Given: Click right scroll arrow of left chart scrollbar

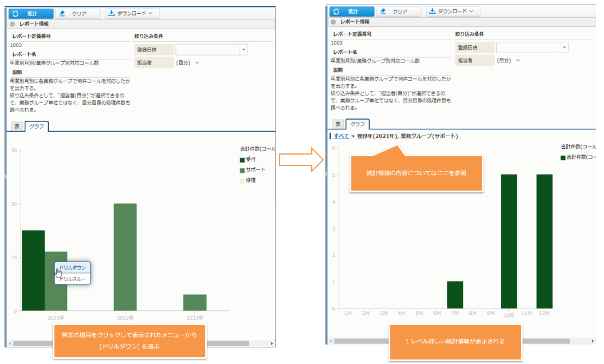Looking at the screenshot, I should [272, 343].
